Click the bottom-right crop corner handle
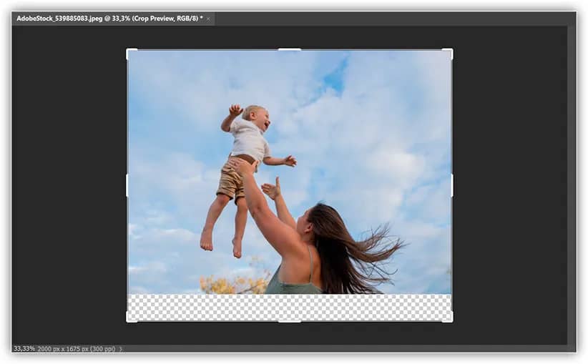The image size is (588, 364). (451, 320)
